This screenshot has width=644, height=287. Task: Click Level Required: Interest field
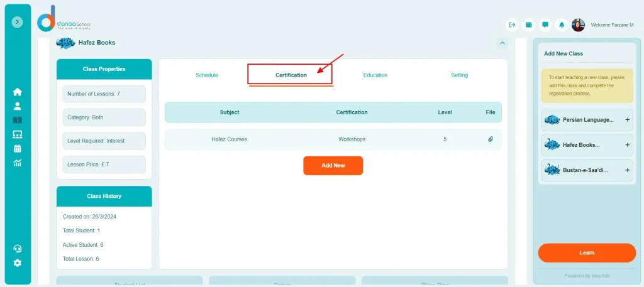(104, 141)
